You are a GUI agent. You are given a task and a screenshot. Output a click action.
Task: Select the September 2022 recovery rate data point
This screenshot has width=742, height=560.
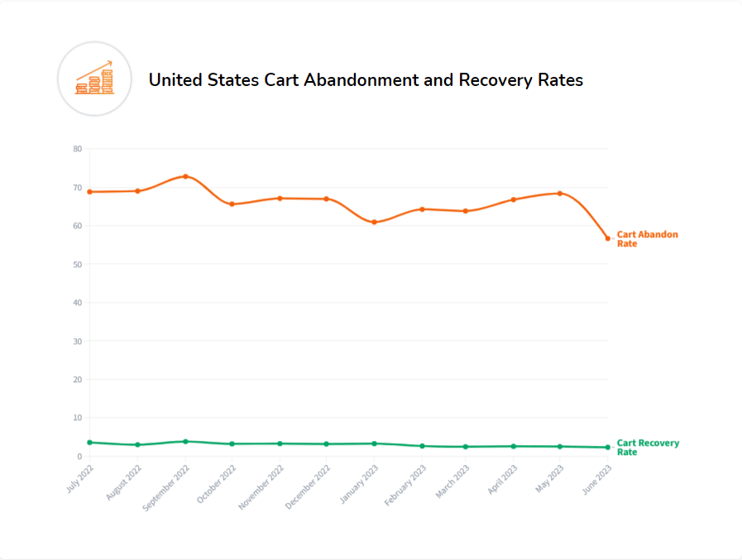tap(185, 442)
